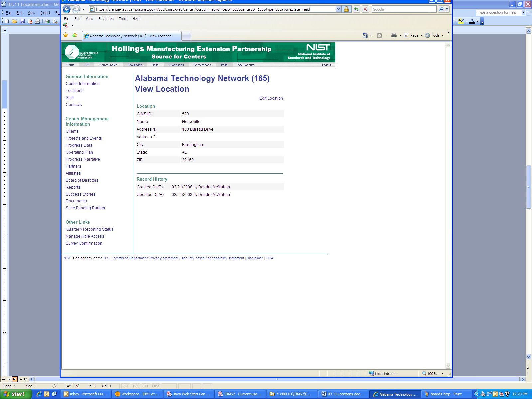Screen dimensions: 532x399
Task: Toggle OVR overtype mode in Word status bar
Action: click(x=156, y=386)
